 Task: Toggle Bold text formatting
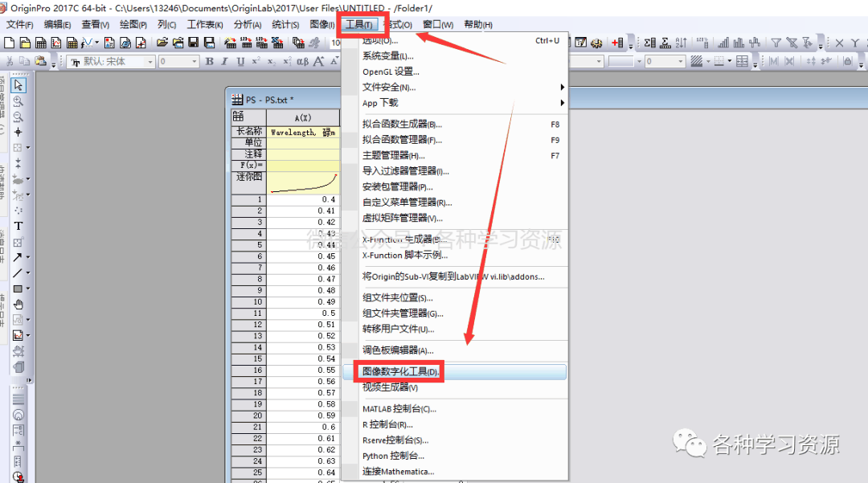[210, 62]
